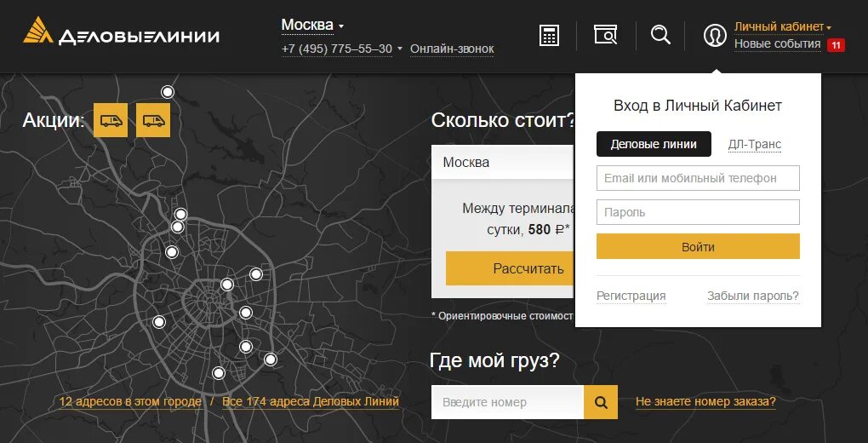
Task: Click Забыли пароль? link
Action: pyautogui.click(x=753, y=296)
